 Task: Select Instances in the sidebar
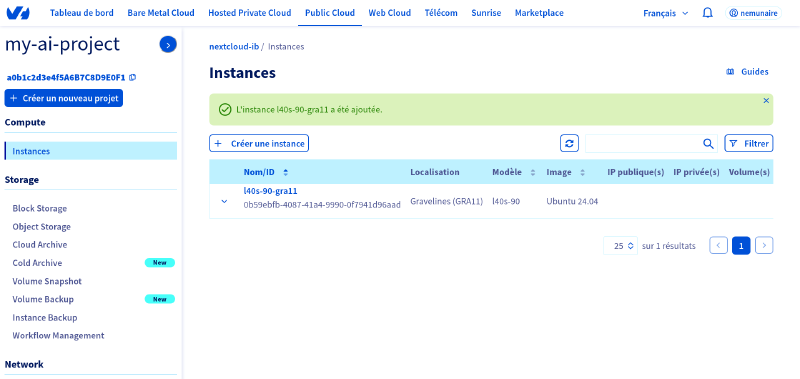click(91, 151)
